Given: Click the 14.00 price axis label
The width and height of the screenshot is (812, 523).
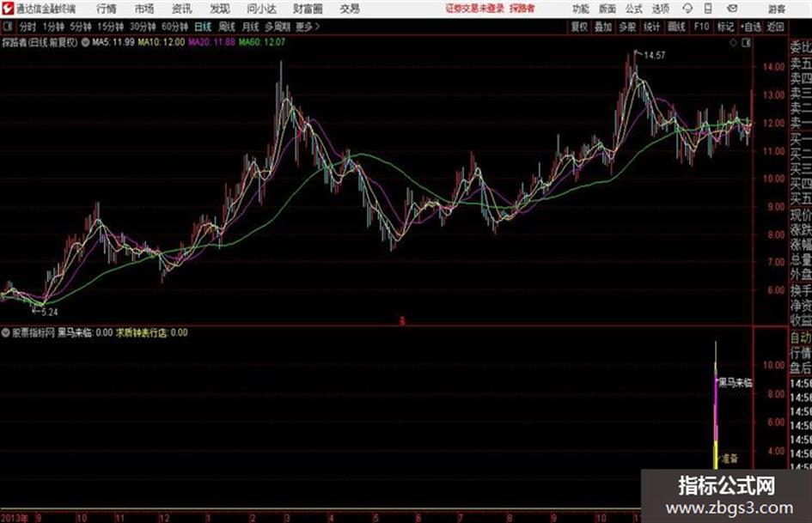Looking at the screenshot, I should (x=773, y=67).
